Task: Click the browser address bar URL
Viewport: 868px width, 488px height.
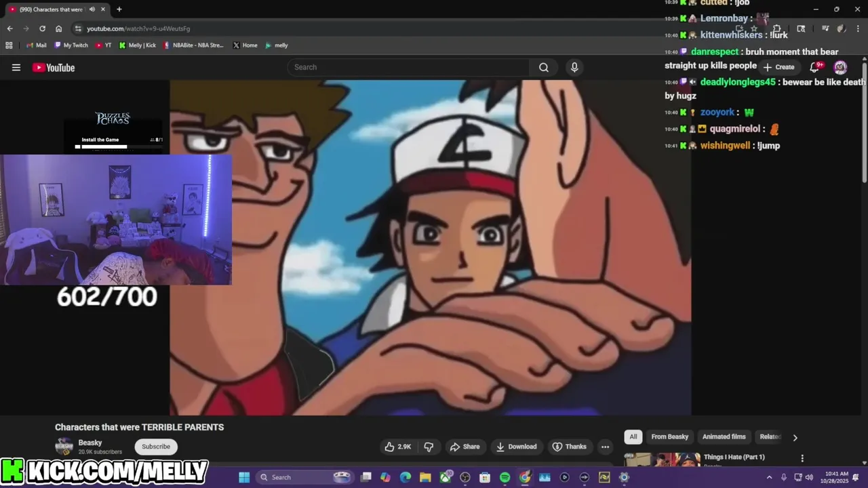Action: click(138, 28)
